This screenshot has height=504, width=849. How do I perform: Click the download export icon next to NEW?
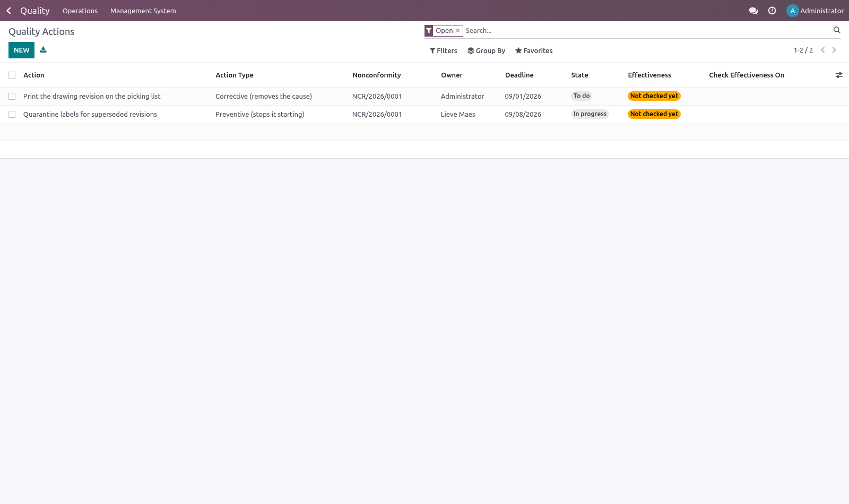click(44, 50)
